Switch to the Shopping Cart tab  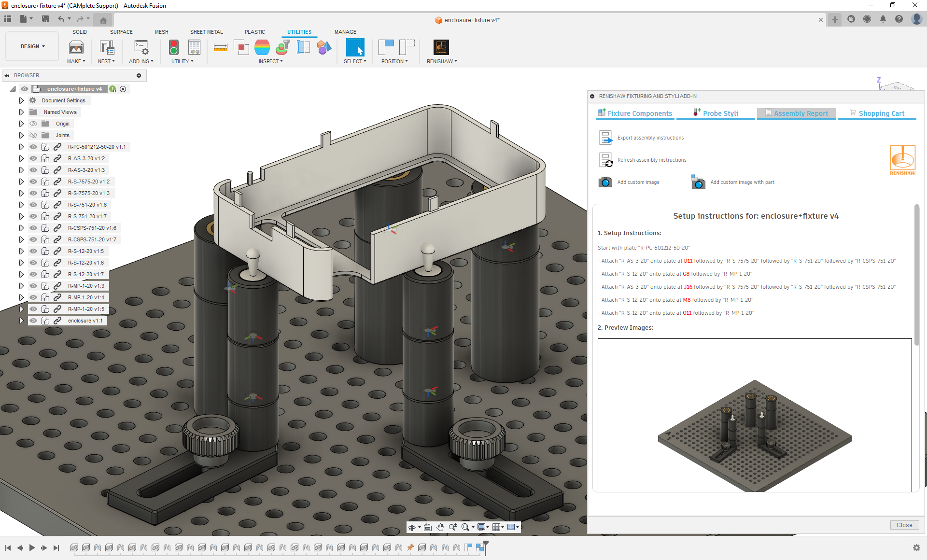pyautogui.click(x=877, y=113)
